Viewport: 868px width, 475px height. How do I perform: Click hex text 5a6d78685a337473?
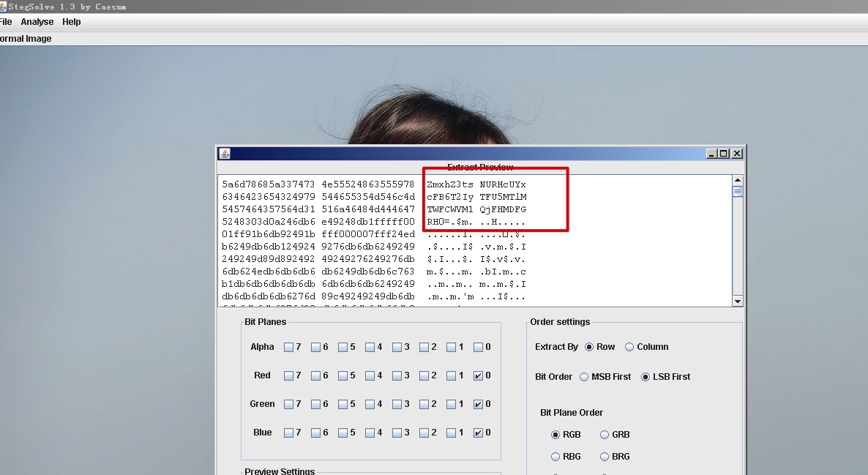pos(269,184)
